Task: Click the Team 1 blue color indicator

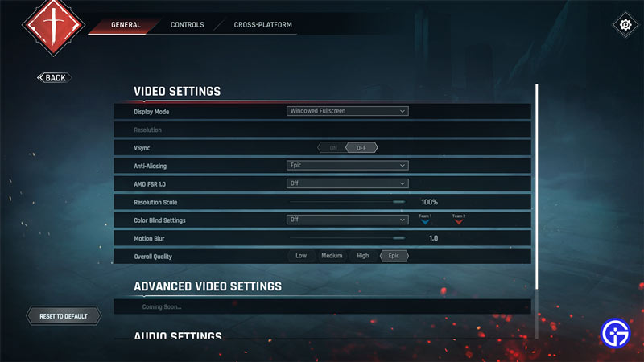Action: point(425,222)
